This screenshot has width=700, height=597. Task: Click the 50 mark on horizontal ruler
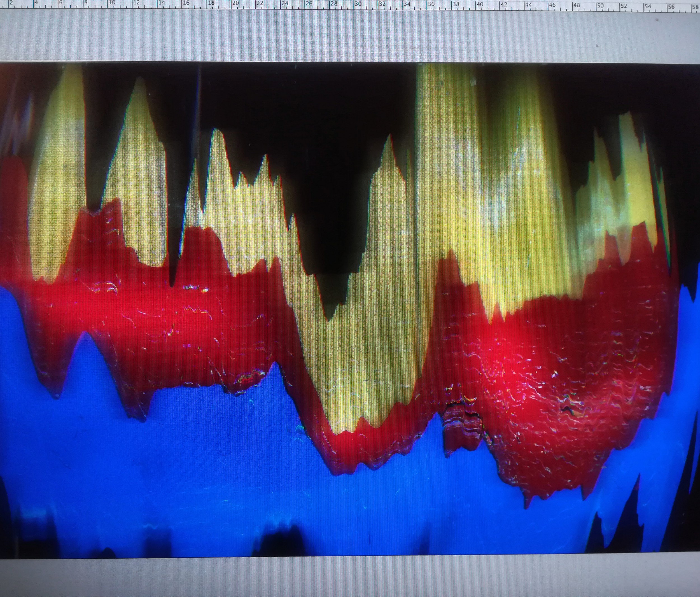point(600,6)
